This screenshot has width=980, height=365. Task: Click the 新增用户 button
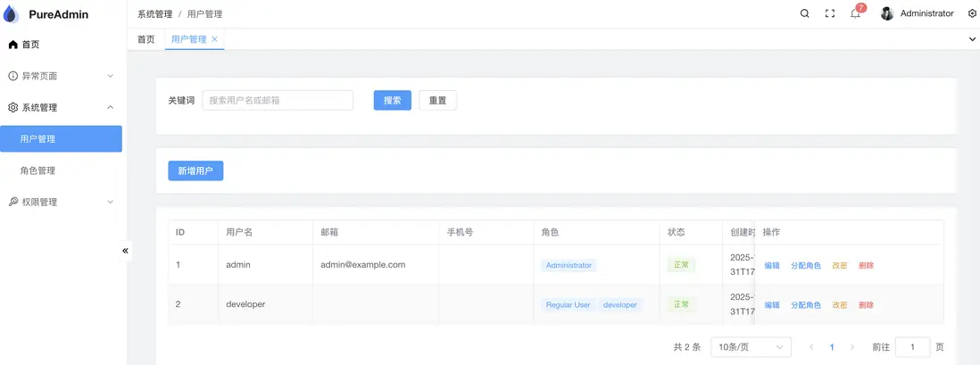[x=195, y=170]
